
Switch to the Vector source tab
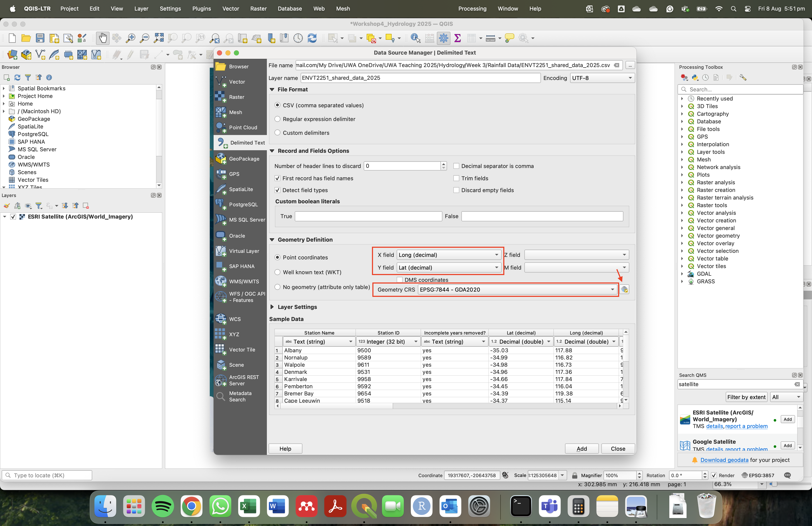click(240, 82)
